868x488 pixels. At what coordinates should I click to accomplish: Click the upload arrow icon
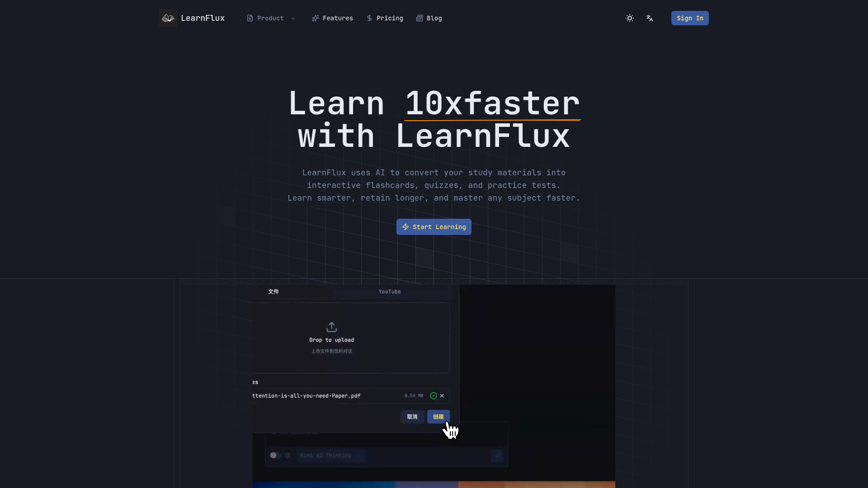point(331,327)
